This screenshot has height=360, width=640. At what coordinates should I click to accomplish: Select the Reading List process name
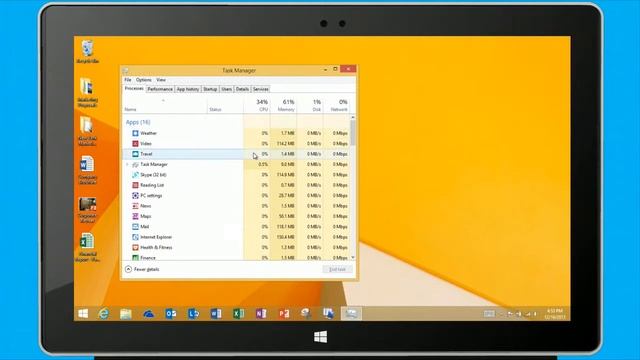152,185
